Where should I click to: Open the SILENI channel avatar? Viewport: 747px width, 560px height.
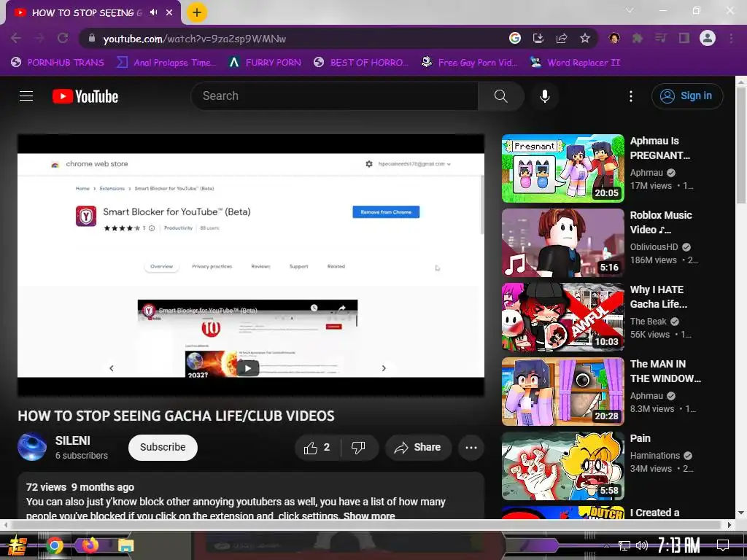[x=32, y=447]
